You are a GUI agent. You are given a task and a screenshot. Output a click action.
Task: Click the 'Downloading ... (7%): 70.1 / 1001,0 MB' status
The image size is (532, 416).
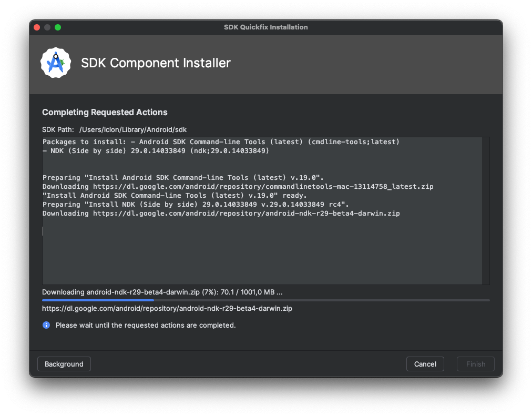click(162, 292)
